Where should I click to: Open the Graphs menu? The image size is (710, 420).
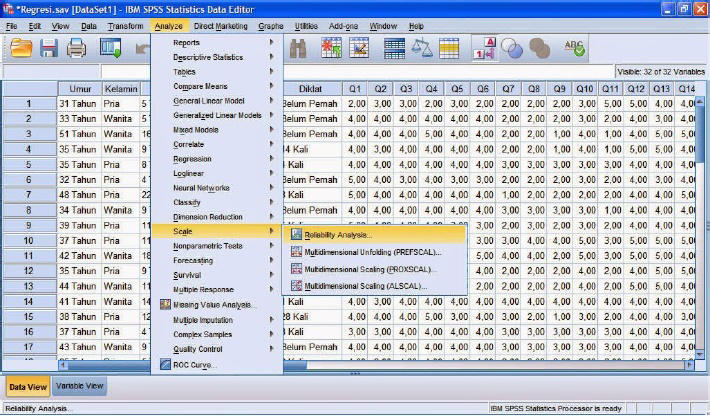click(x=270, y=25)
